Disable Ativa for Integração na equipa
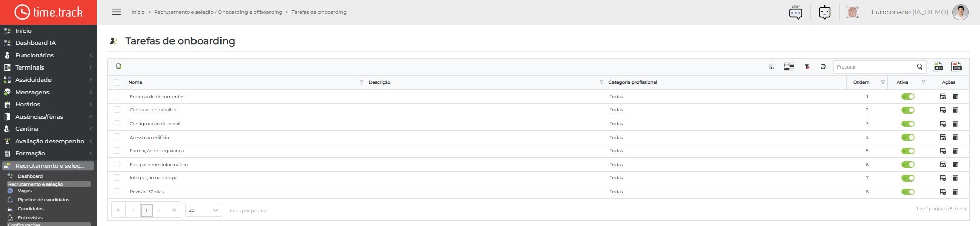Screen dimensions: 980x226 pos(908,178)
